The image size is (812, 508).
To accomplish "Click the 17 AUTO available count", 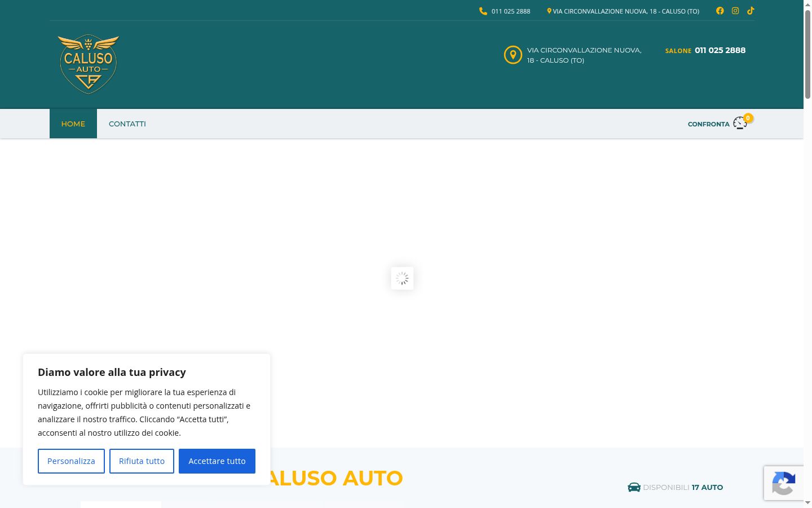I will coord(707,487).
